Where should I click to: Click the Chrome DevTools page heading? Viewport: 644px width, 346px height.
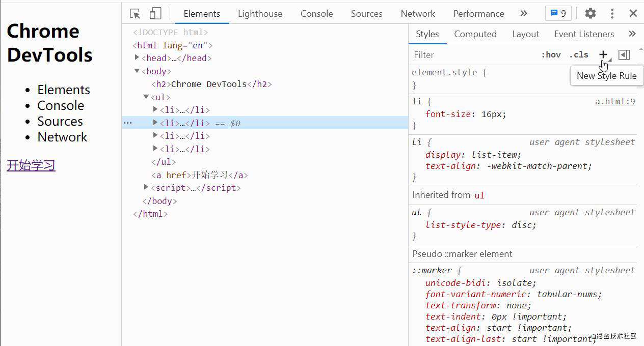(49, 43)
